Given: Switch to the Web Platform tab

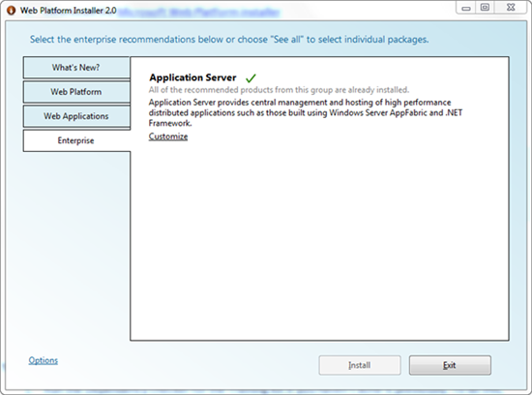Looking at the screenshot, I should point(76,92).
